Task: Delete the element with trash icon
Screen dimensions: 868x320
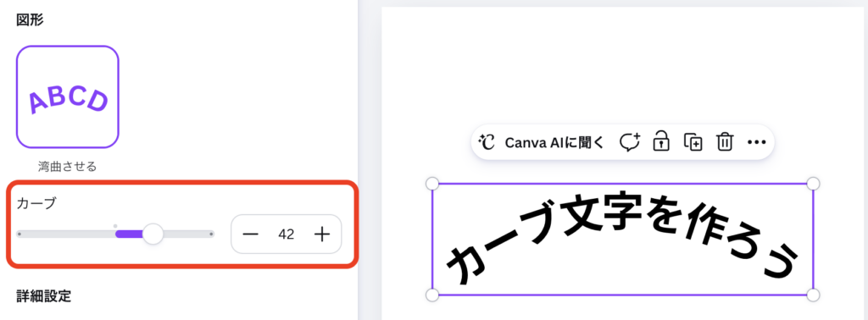Action: click(725, 142)
